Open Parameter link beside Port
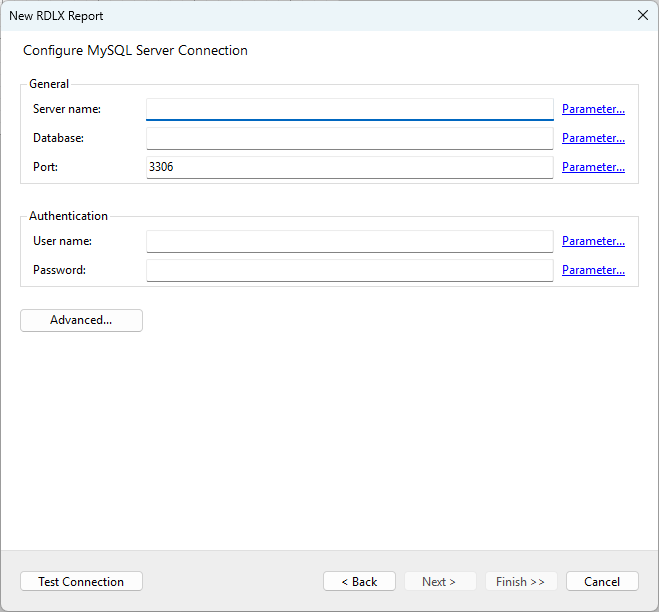Screen dimensions: 659x612 (593, 167)
